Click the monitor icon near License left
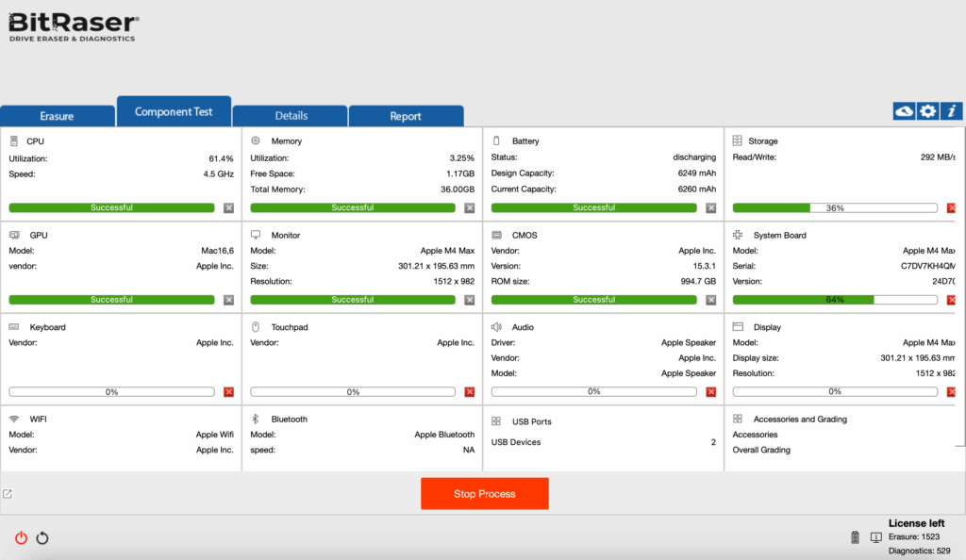Image resolution: width=966 pixels, height=560 pixels. (x=875, y=537)
